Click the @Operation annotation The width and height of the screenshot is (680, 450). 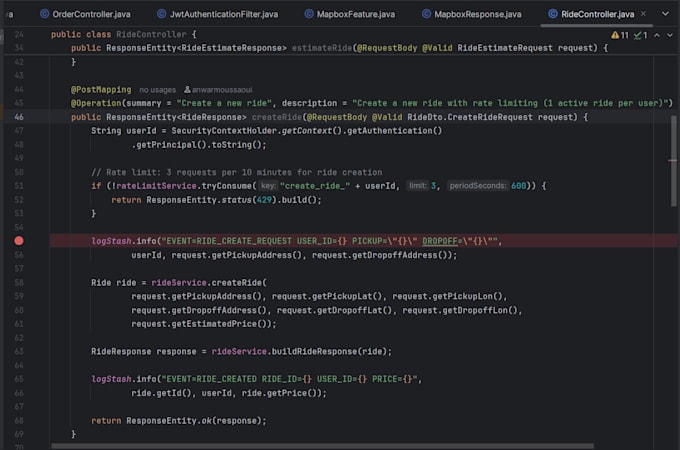[x=96, y=103]
